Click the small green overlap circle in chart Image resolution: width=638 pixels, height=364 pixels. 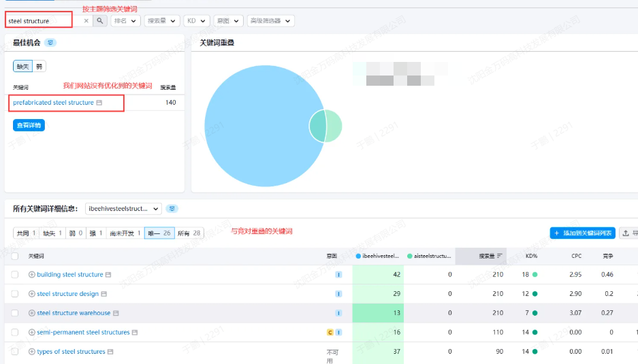[333, 126]
